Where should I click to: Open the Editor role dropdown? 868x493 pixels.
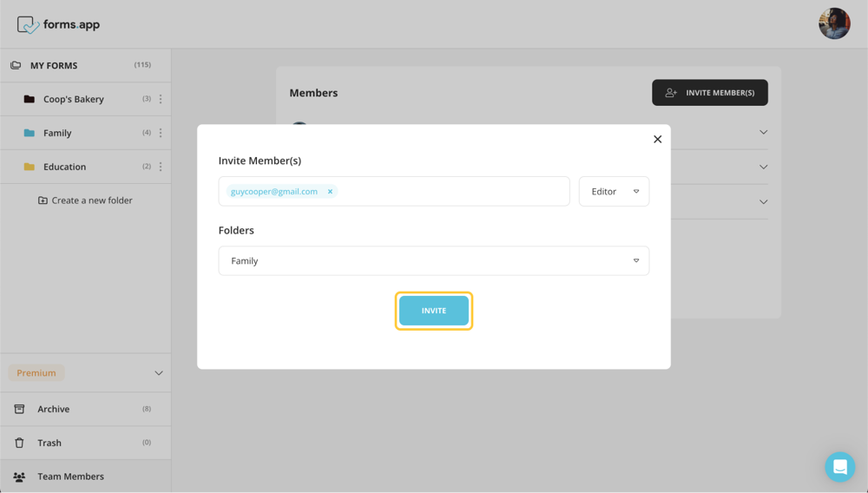pyautogui.click(x=614, y=192)
